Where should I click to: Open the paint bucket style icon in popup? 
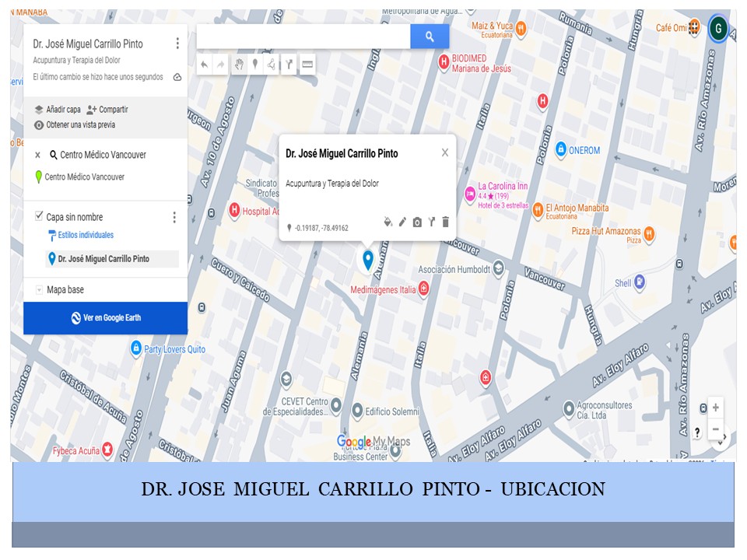388,222
